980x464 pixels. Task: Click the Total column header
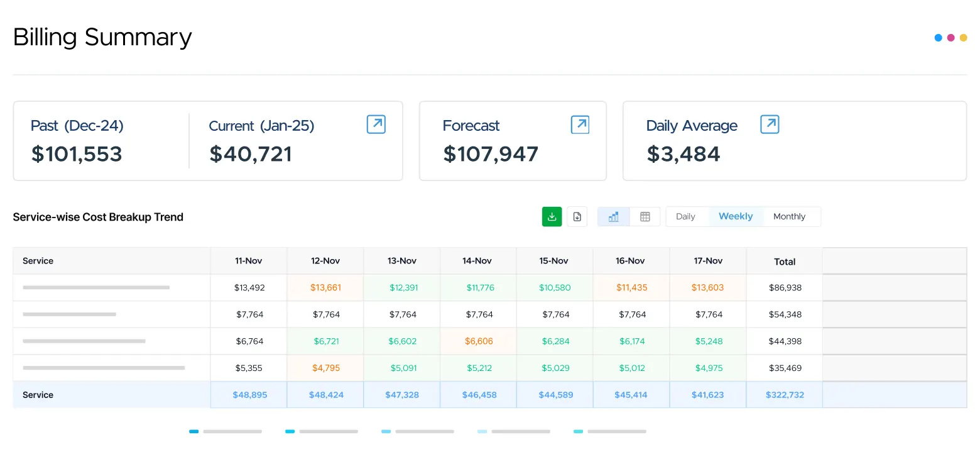click(x=785, y=262)
